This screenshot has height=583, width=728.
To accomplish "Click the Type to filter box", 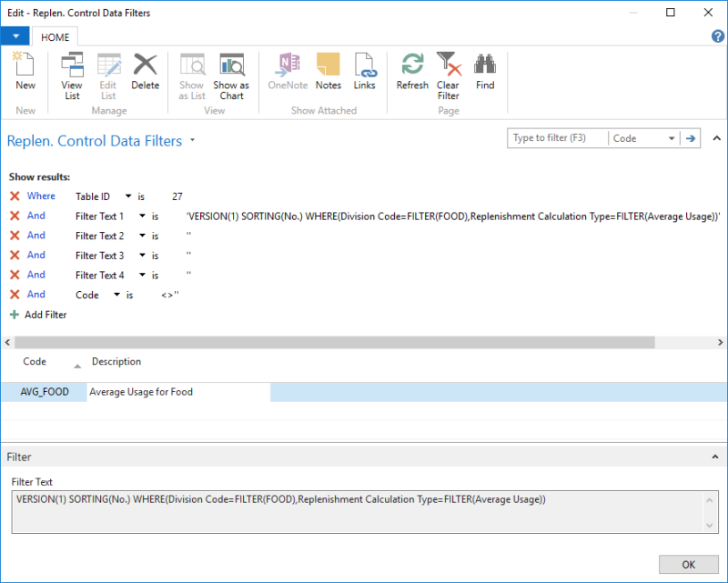I will tap(558, 138).
